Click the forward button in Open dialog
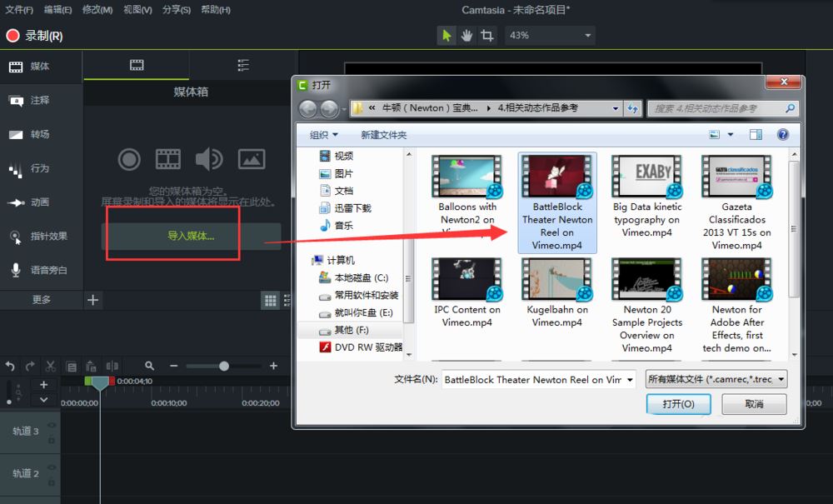 click(329, 109)
